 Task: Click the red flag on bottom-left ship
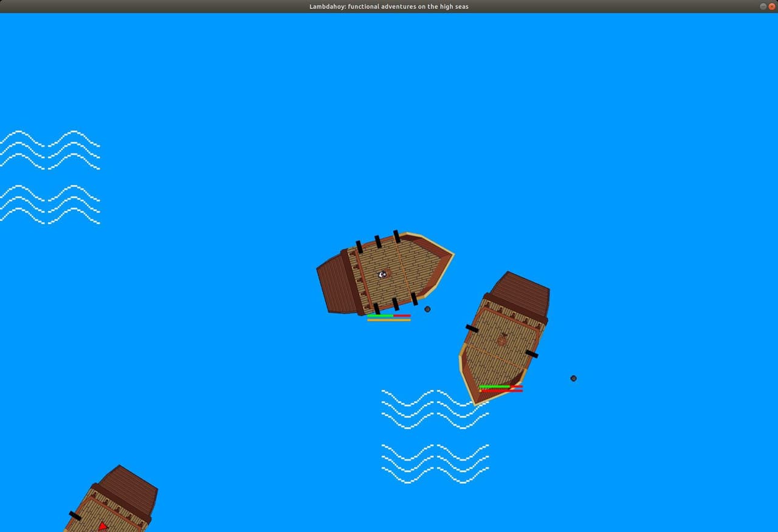pos(103,526)
